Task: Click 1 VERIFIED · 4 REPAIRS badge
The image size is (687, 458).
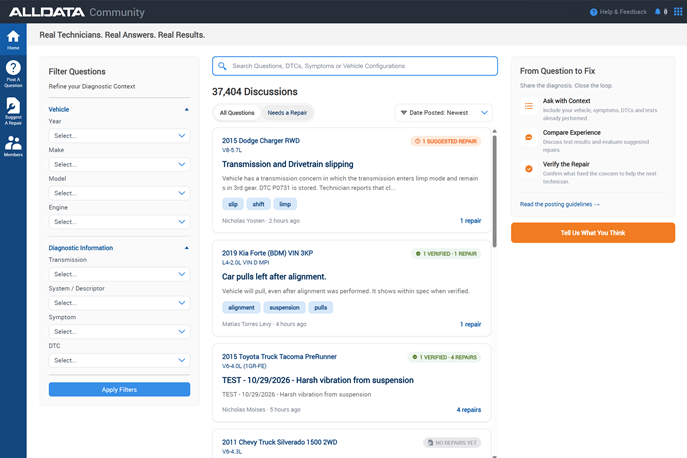Action: pos(444,357)
